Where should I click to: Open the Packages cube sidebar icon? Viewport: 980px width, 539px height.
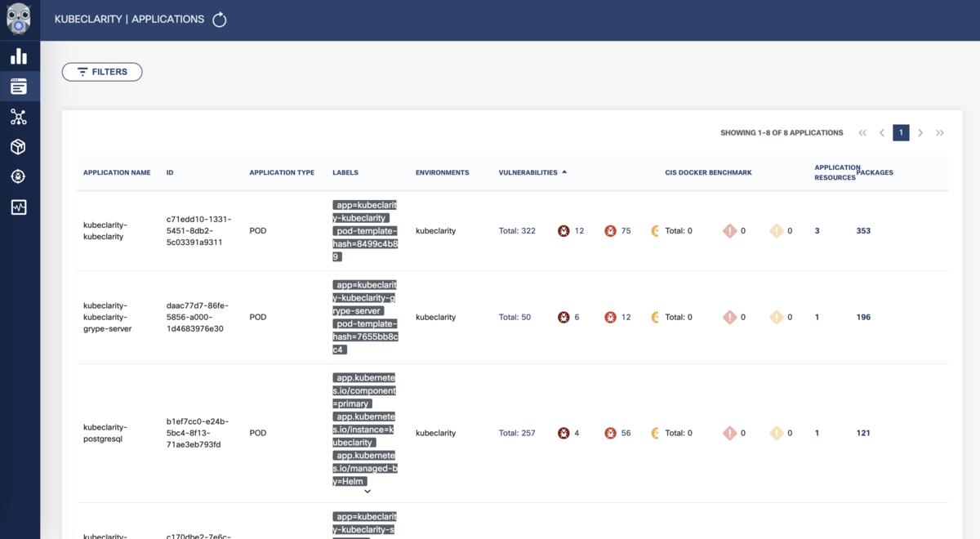(x=19, y=147)
